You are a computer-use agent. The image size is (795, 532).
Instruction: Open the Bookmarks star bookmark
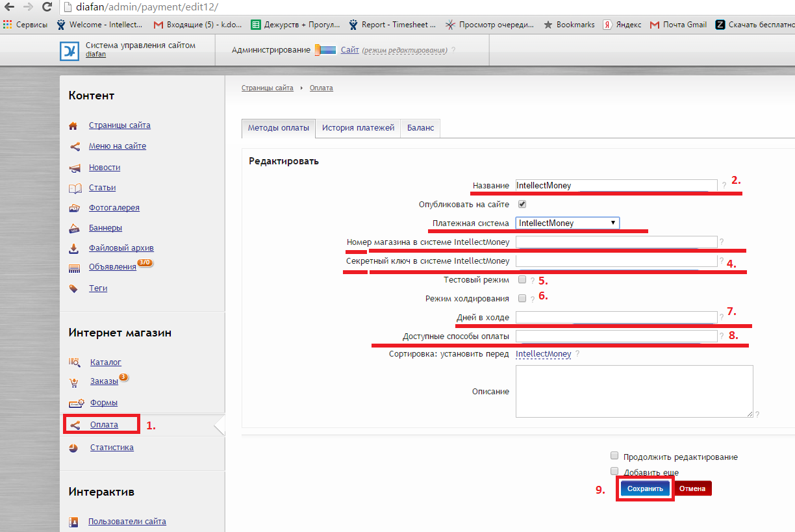569,25
